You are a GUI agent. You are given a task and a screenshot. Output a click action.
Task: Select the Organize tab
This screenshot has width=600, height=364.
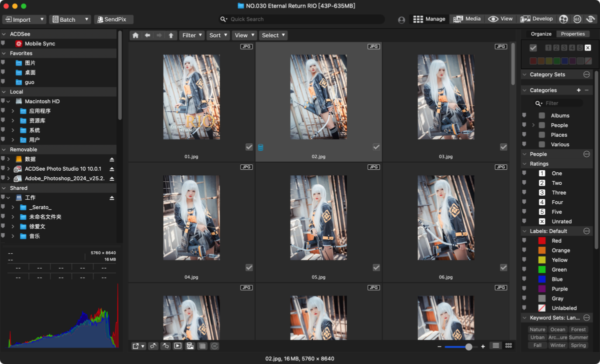coord(541,34)
